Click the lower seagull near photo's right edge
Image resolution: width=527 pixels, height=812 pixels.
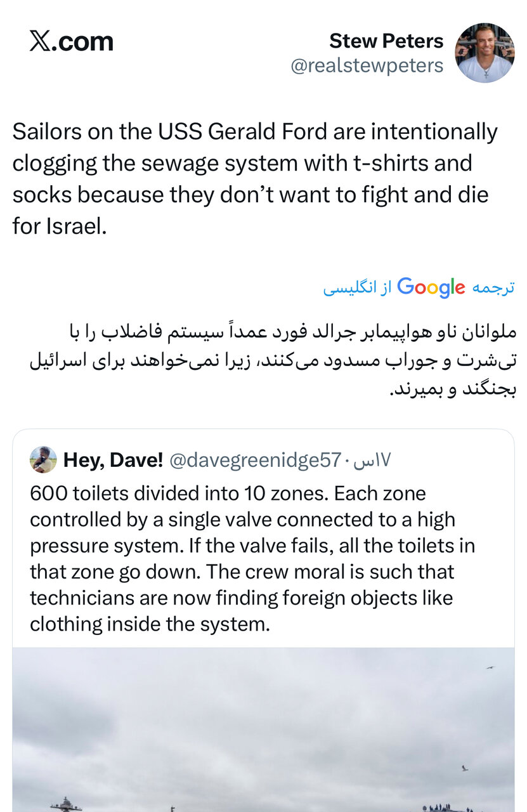[x=464, y=768]
